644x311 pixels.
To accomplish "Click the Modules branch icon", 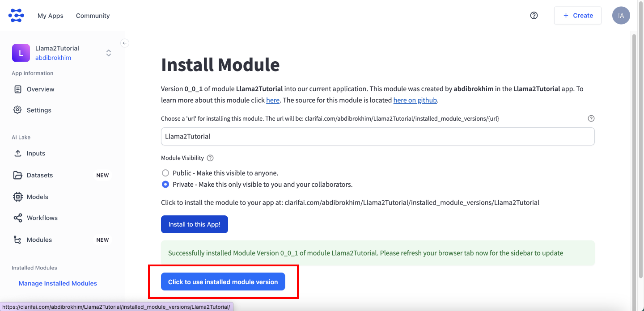I will point(18,240).
